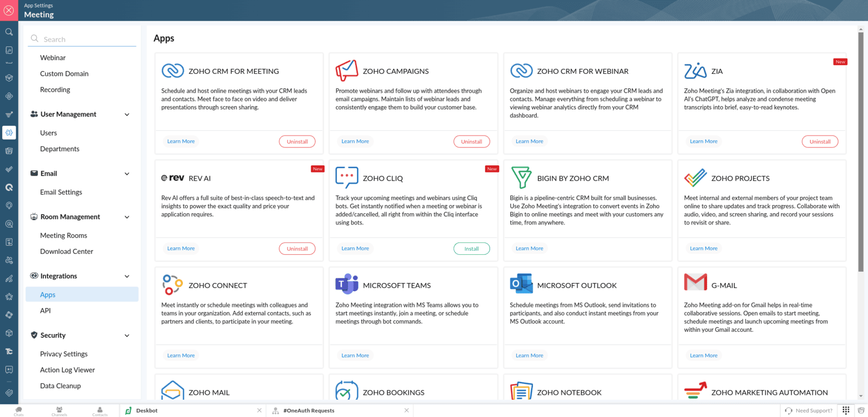
Task: Uninstall Zoho CRM for Meeting
Action: (x=297, y=142)
